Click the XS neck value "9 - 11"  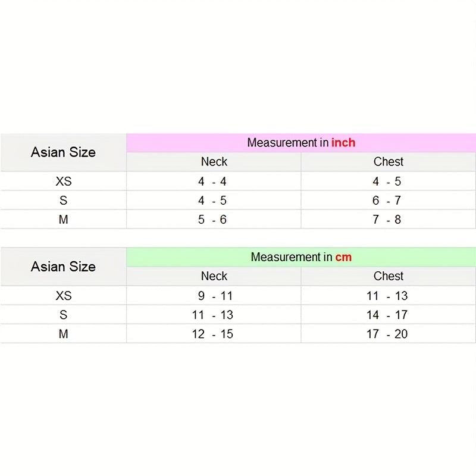[x=215, y=296]
